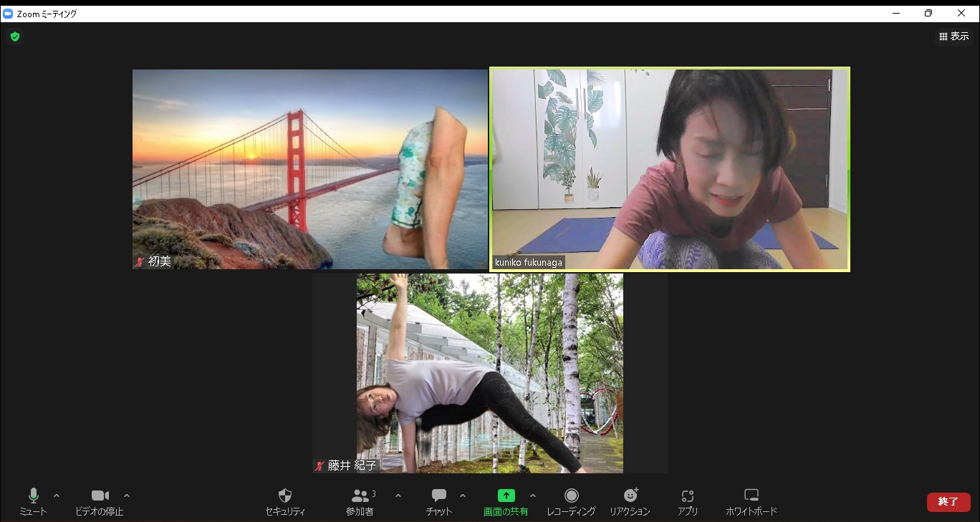
Task: Open the チャット chat panel
Action: click(x=439, y=502)
